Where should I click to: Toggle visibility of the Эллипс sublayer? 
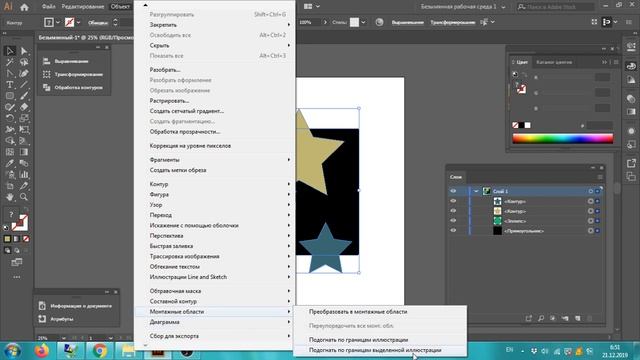453,221
